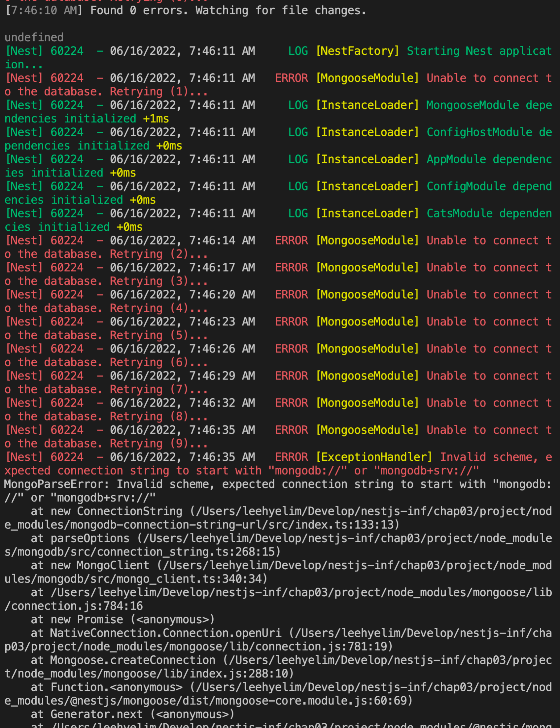Screen dimensions: 560x728
Task: Click the AppModule dependencies log text
Action: pos(489,159)
